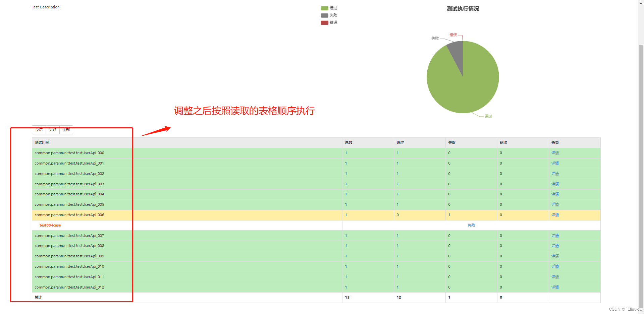Open 详情 for testUserApi_003 row
Image resolution: width=644 pixels, height=314 pixels.
tap(555, 184)
